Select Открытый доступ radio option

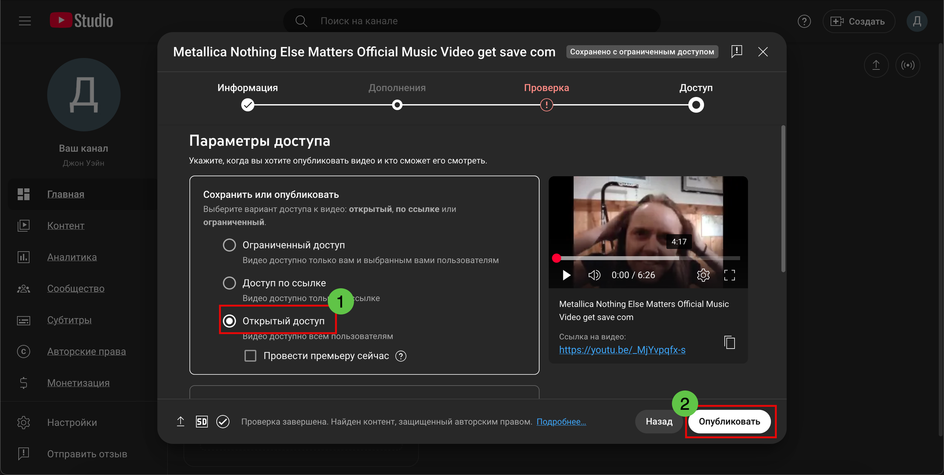[229, 321]
